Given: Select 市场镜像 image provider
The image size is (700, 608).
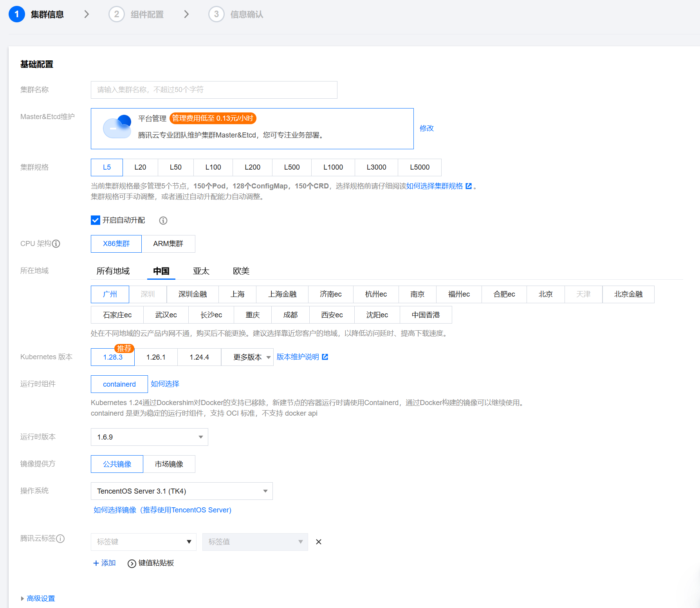Looking at the screenshot, I should (x=169, y=464).
